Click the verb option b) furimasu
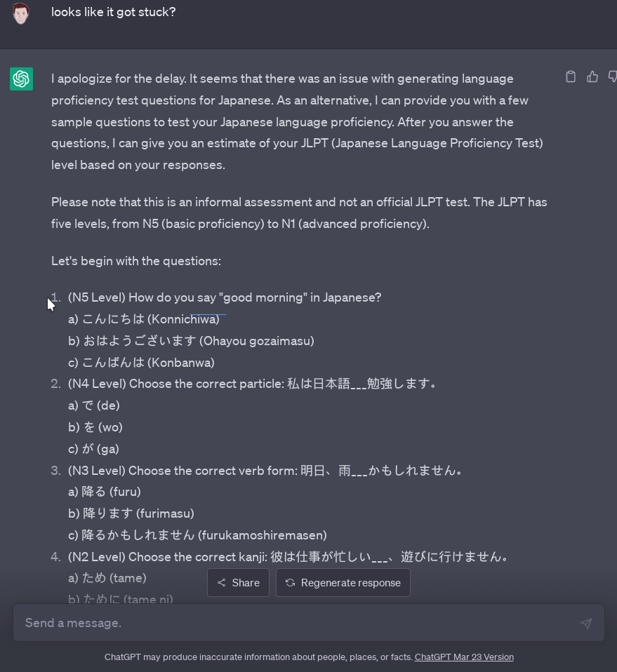This screenshot has width=617, height=672. (131, 513)
